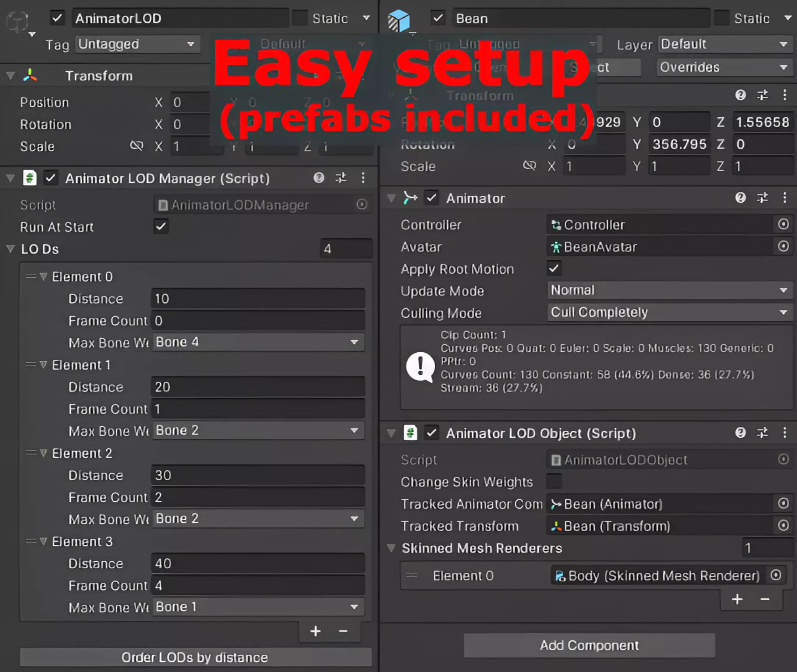The height and width of the screenshot is (672, 797).
Task: Open the Animator component kebab menu
Action: coord(784,197)
